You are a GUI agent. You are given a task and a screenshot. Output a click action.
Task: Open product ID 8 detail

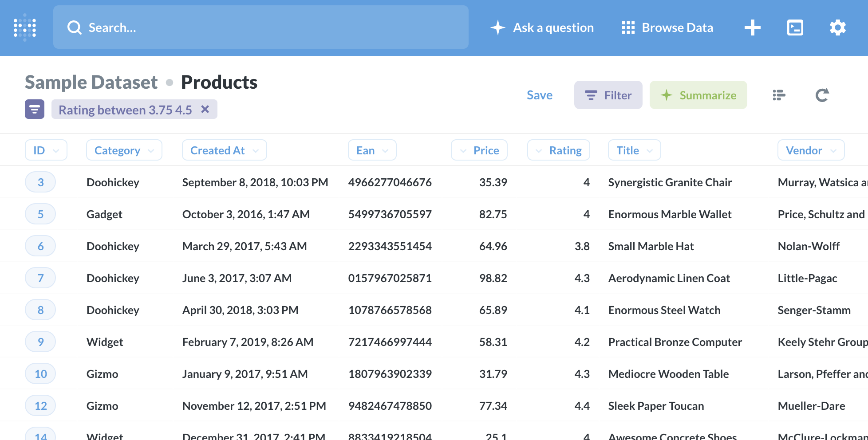pyautogui.click(x=40, y=310)
